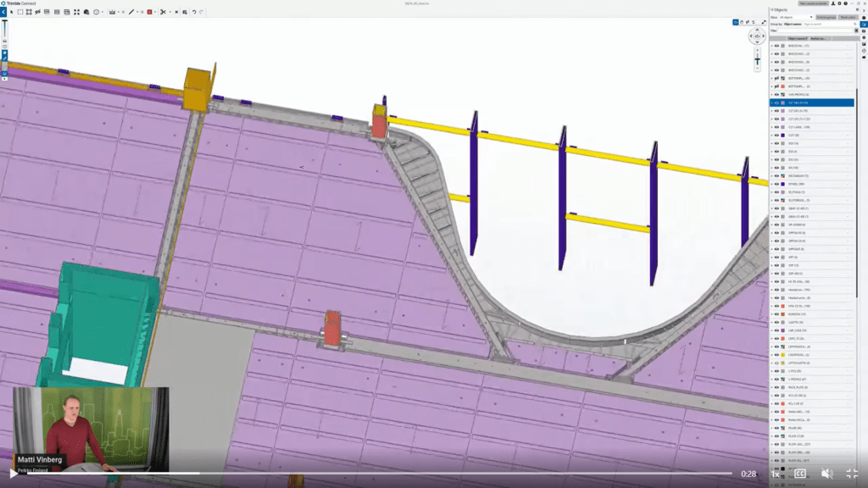Viewport: 868px width, 488px height.
Task: Collapse the left panel with back chevron
Action: point(3,12)
